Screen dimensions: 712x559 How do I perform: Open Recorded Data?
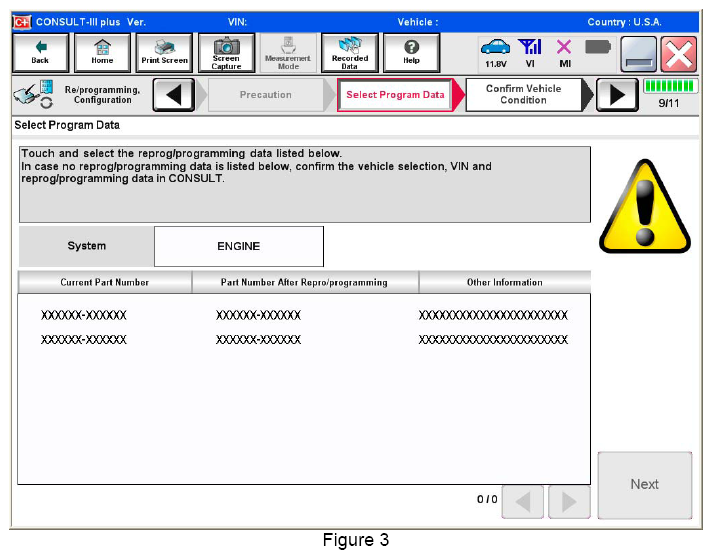pos(349,52)
